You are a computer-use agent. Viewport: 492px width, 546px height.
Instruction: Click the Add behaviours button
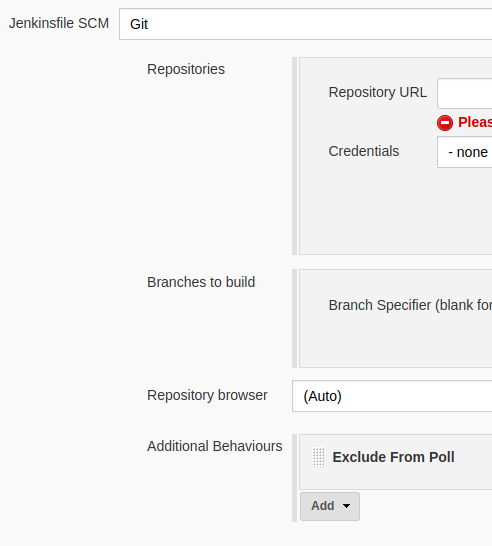point(330,506)
